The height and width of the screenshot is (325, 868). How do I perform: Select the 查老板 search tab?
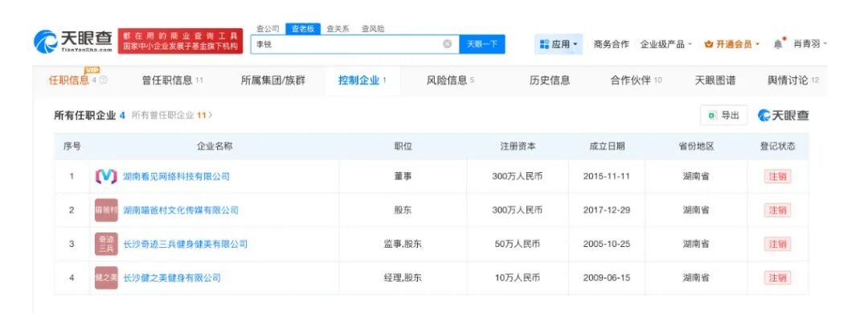(x=303, y=29)
